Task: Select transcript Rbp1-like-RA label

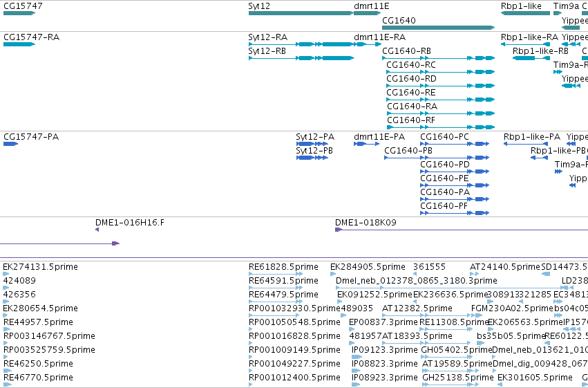Action: tap(529, 37)
